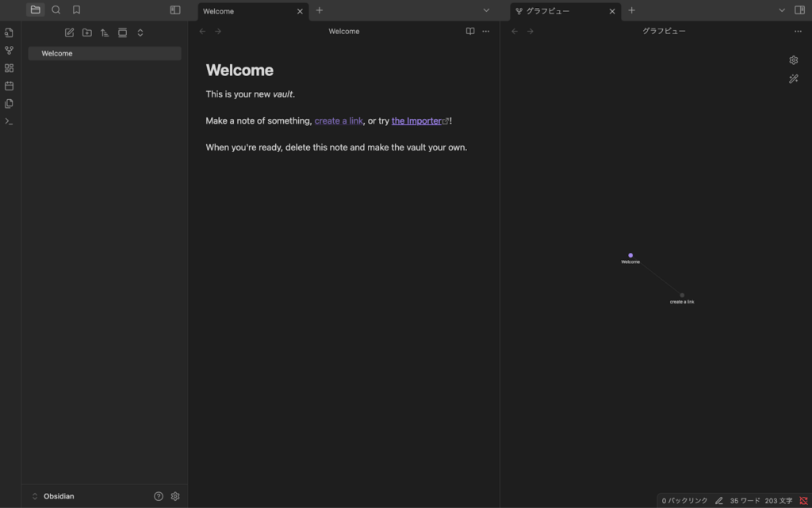812x508 pixels.
Task: Click the グラフビュー title in view header
Action: coord(664,32)
